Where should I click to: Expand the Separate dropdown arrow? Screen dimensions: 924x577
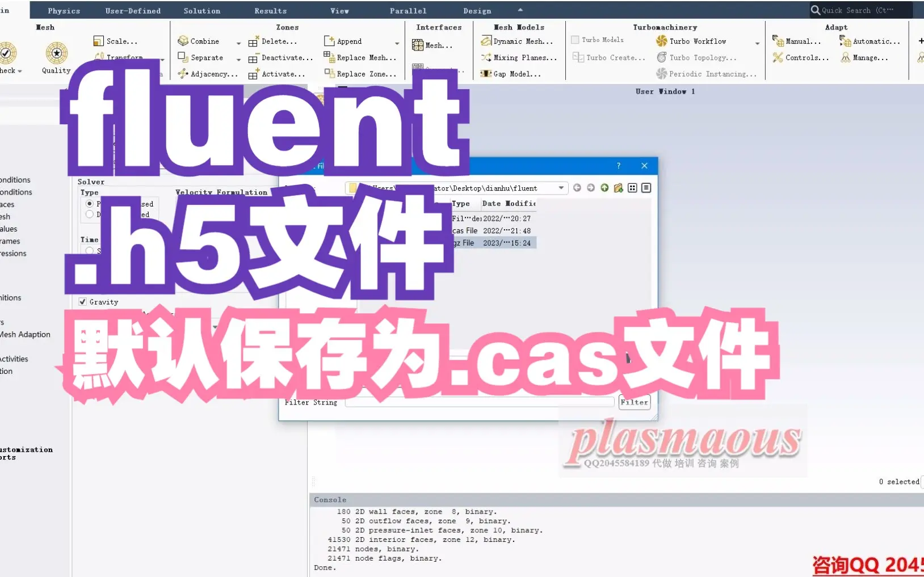point(238,59)
